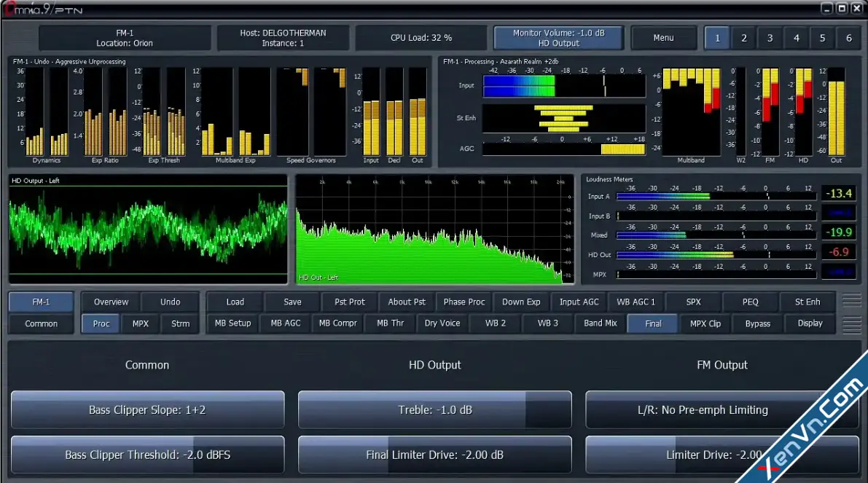868x483 pixels.
Task: Open the PEQ tab
Action: coord(750,302)
